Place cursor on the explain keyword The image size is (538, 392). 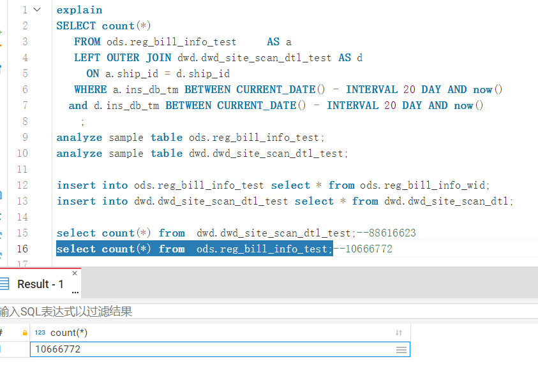79,10
